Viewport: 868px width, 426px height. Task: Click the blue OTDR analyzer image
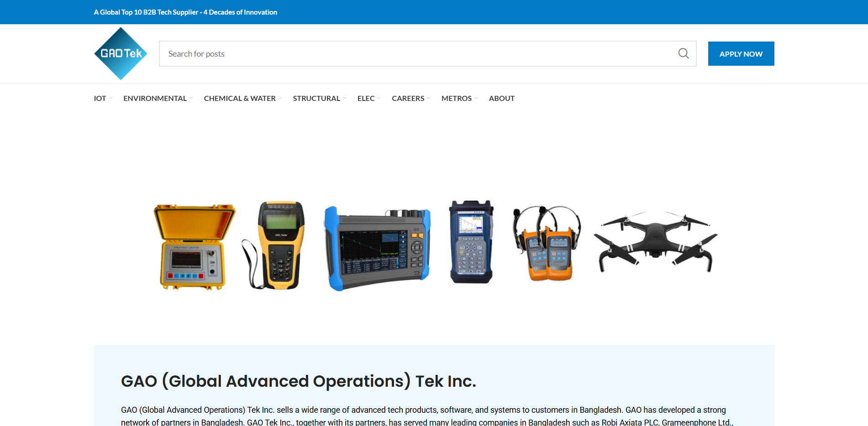(377, 249)
